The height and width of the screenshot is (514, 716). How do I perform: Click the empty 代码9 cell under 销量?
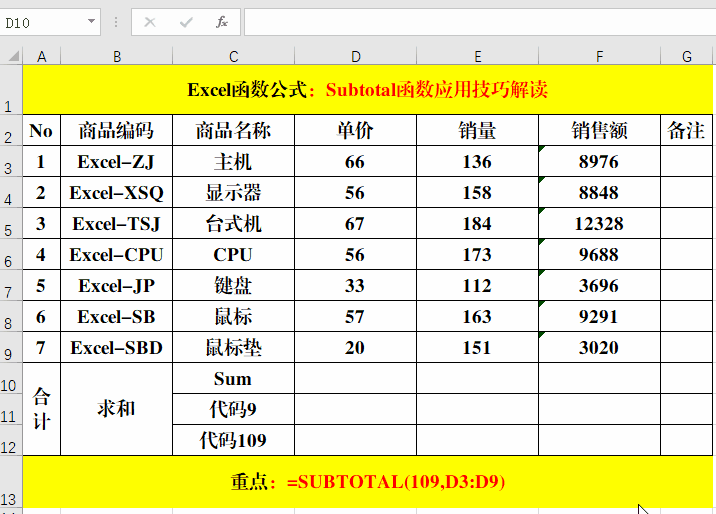pyautogui.click(x=477, y=409)
